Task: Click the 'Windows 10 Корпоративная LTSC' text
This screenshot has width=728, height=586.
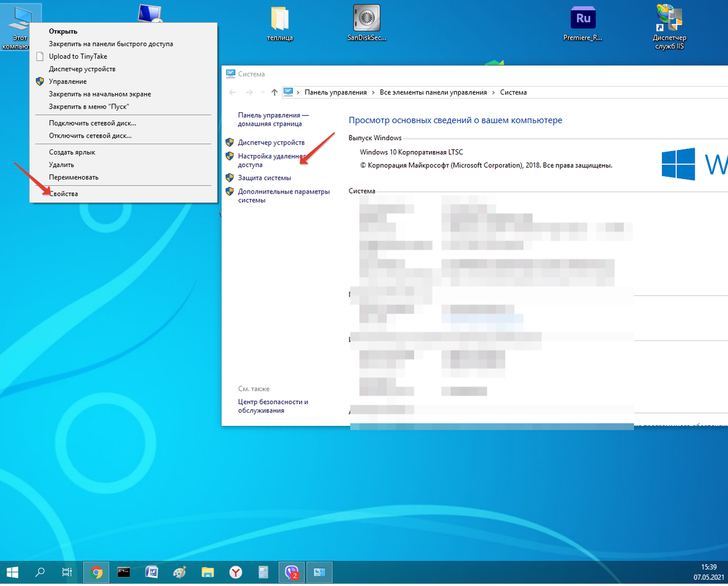Action: coord(411,152)
